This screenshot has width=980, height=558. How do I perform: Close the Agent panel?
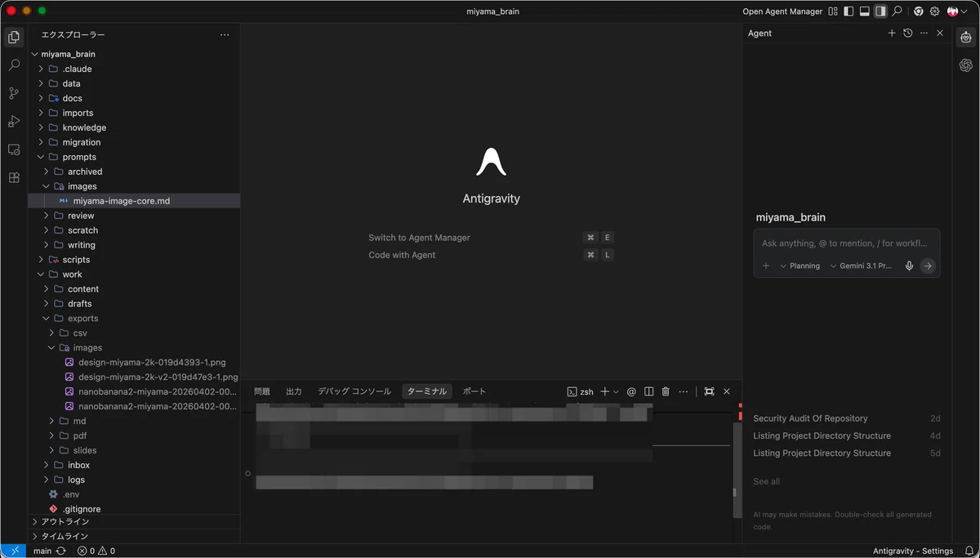coord(940,33)
